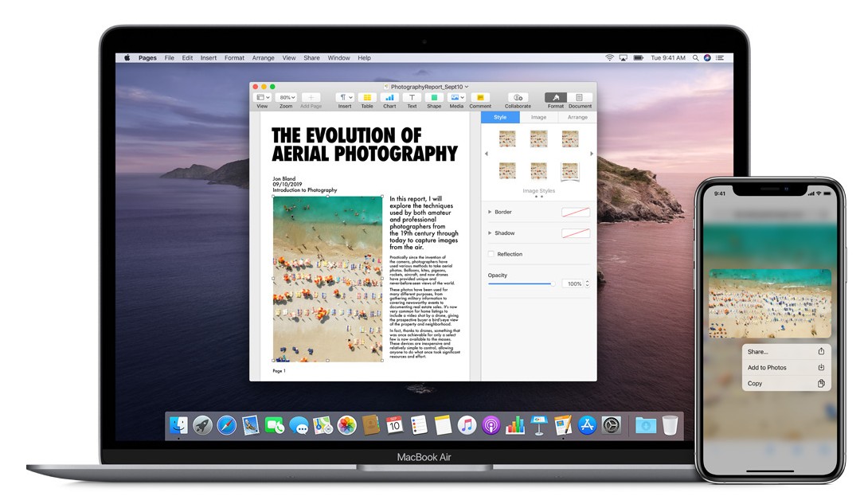Open the Pages menu in menu bar
This screenshot has width=864, height=504.
tap(147, 57)
